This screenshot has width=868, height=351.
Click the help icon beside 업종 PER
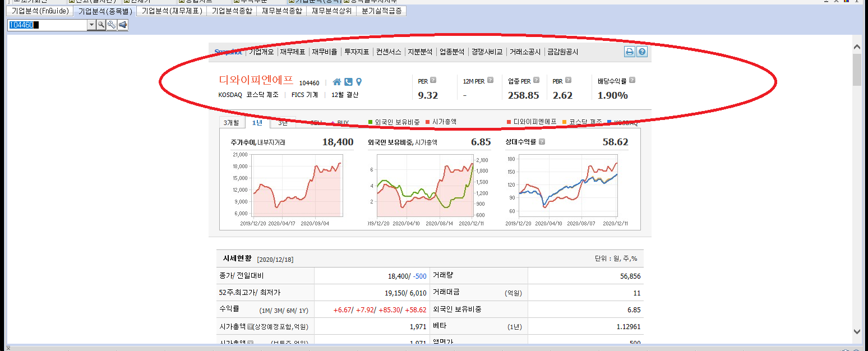pyautogui.click(x=536, y=81)
